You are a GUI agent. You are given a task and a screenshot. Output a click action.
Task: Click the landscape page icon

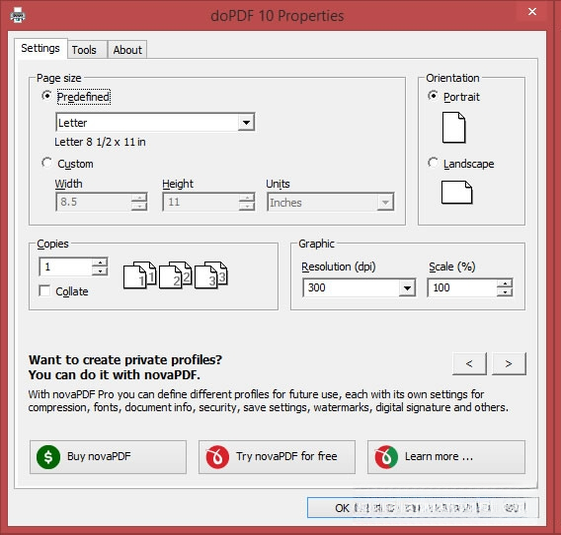(x=457, y=193)
